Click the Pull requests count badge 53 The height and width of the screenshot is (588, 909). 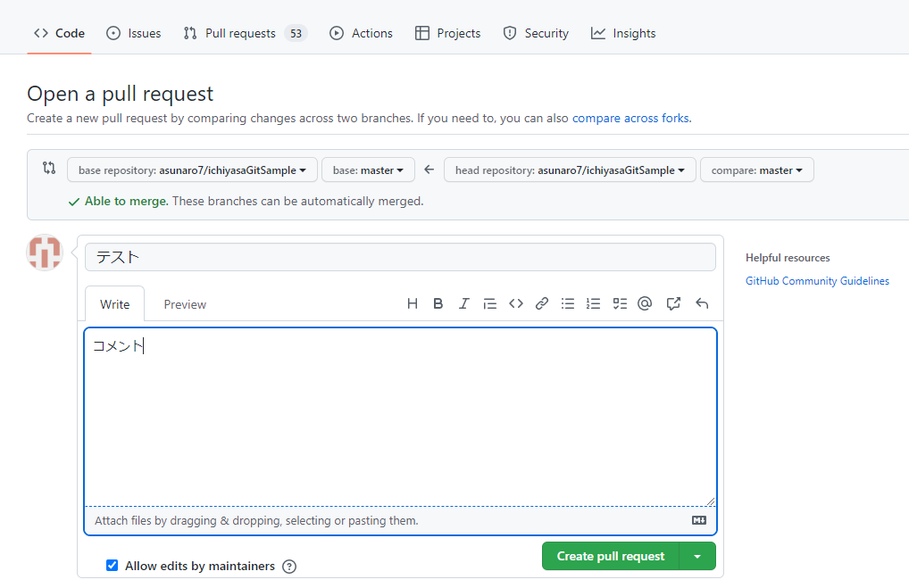(x=296, y=34)
